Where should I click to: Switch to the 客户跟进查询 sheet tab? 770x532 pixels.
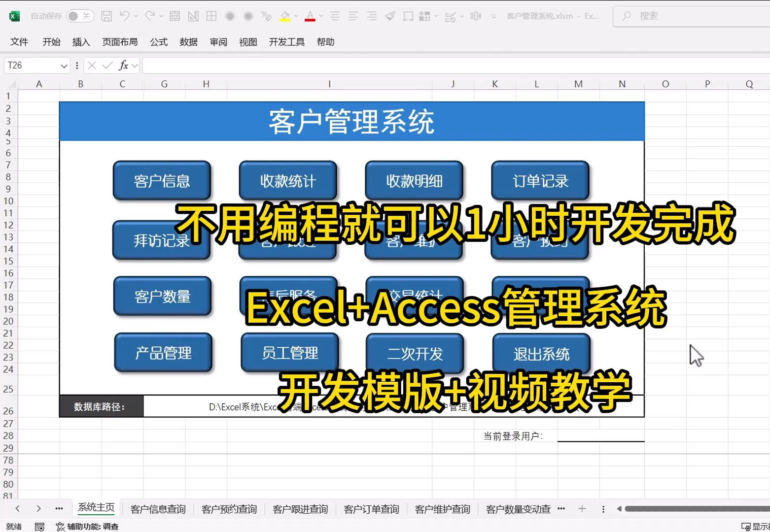(300, 509)
